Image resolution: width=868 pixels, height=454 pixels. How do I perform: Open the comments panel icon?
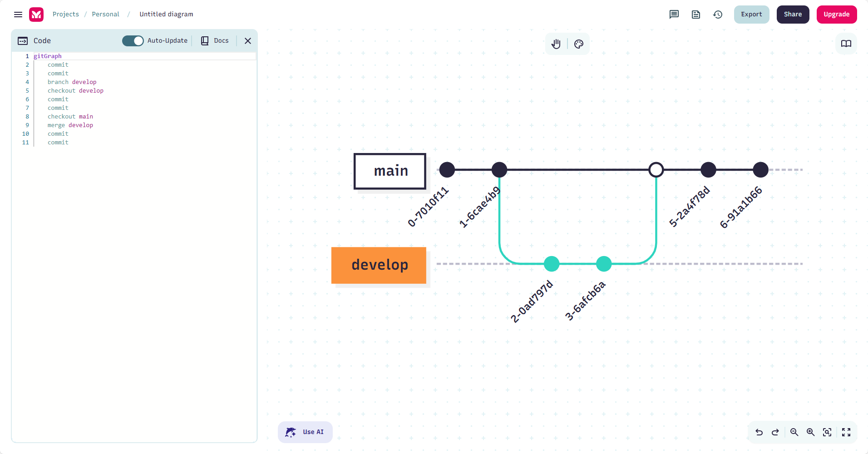[674, 15]
